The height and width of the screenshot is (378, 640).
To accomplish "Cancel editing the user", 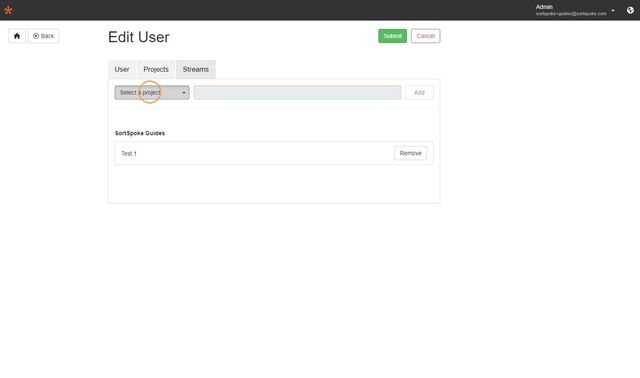I will [425, 36].
